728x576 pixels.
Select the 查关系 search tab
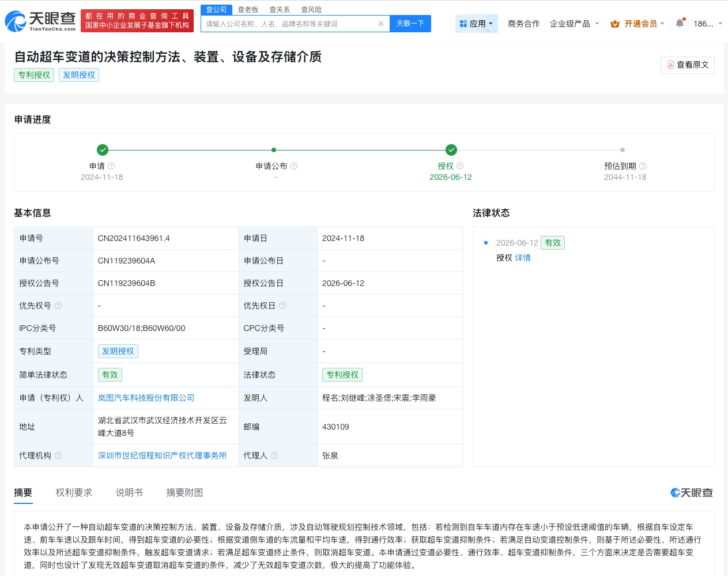[x=280, y=10]
